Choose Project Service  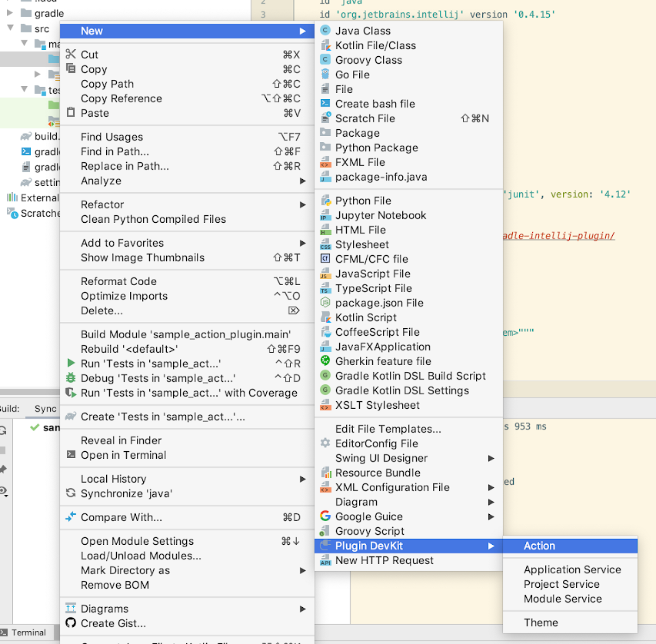click(570, 584)
